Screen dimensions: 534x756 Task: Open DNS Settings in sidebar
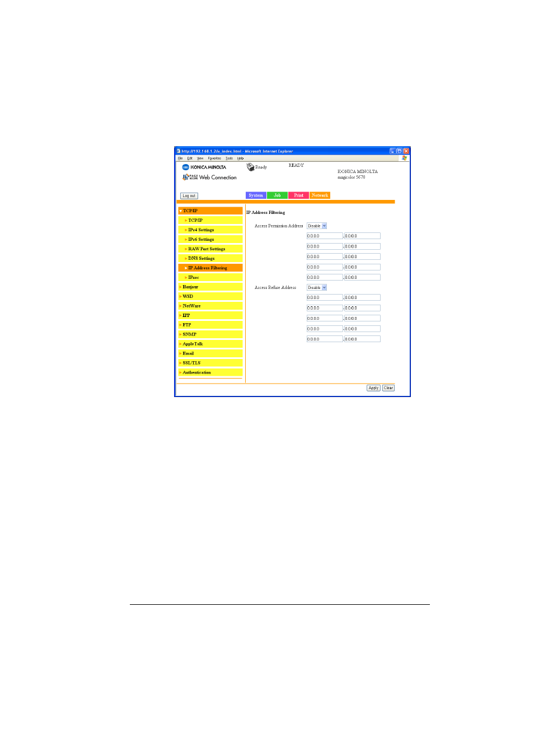[210, 259]
